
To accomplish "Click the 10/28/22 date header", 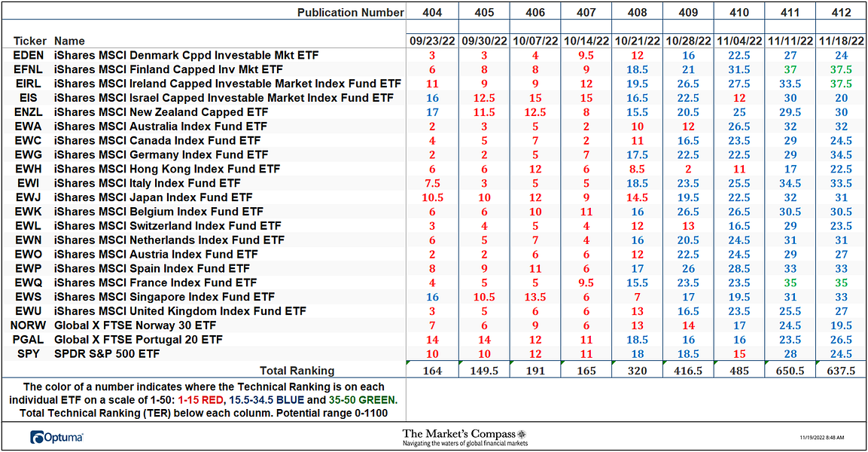I will [x=688, y=41].
